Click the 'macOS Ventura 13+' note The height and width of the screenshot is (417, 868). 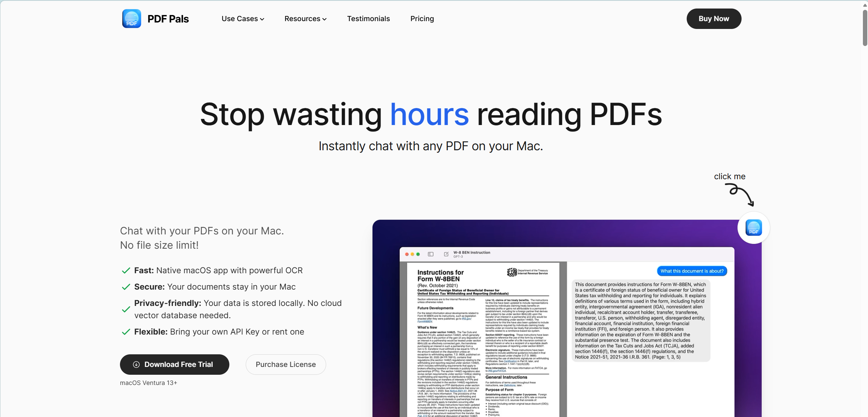tap(149, 383)
